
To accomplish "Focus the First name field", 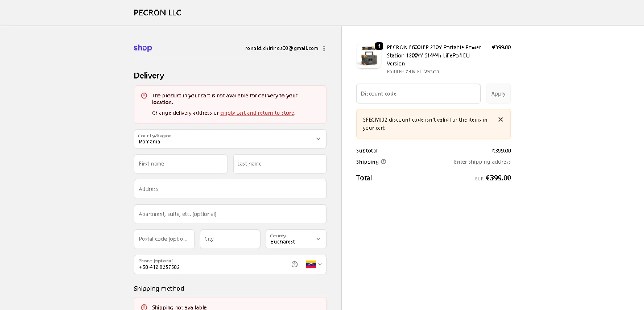I will 180,164.
